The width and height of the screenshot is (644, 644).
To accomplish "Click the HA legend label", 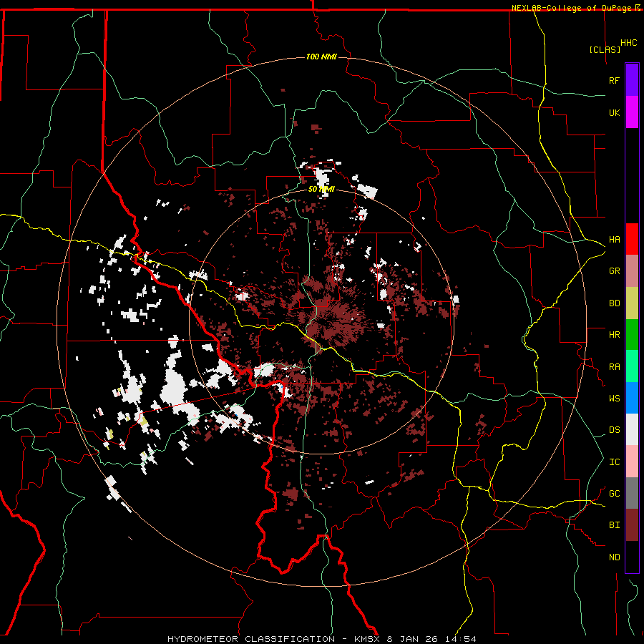I will click(614, 240).
